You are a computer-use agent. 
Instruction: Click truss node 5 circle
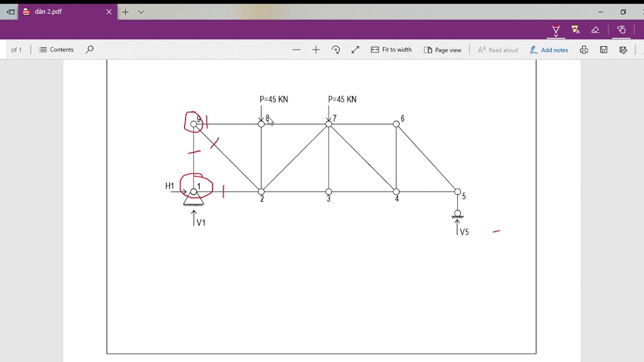coord(457,192)
